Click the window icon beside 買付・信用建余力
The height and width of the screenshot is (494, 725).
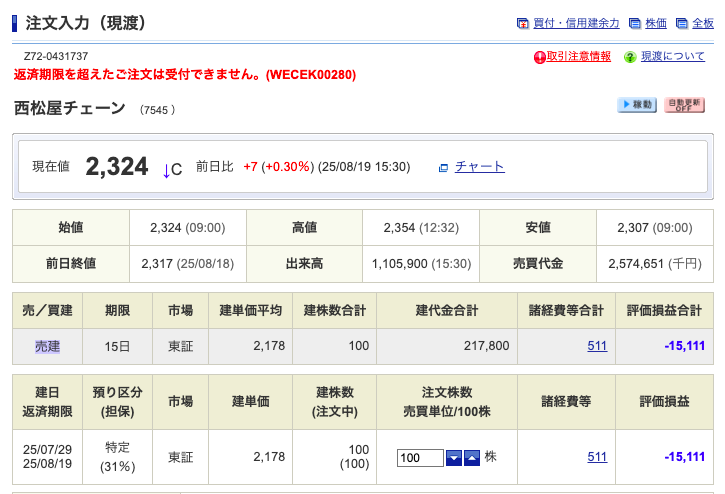[522, 24]
